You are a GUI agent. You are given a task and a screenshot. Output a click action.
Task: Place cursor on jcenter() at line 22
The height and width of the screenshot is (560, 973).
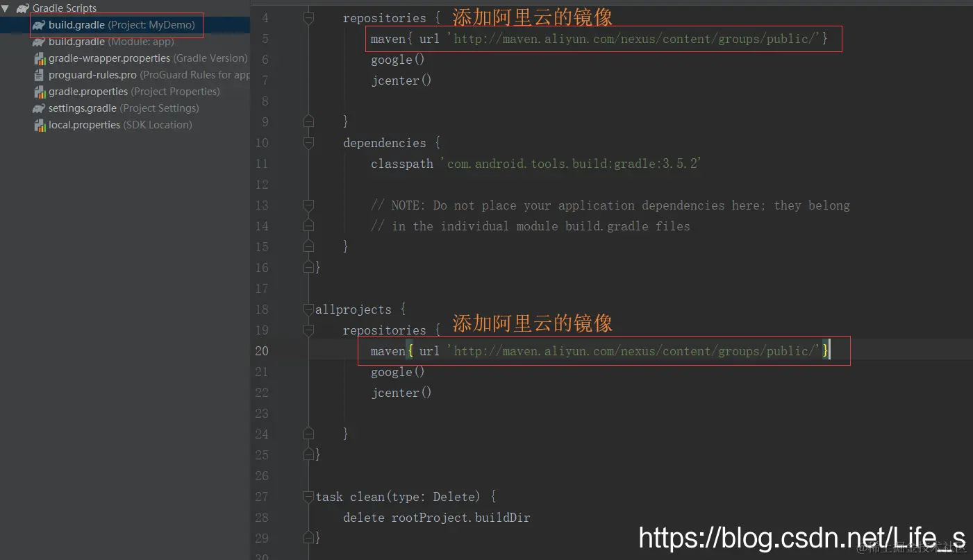click(401, 393)
